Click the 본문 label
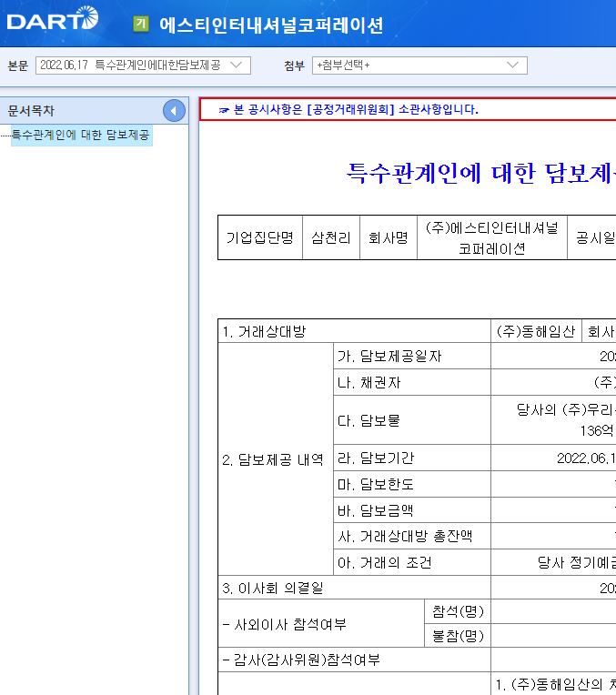Image resolution: width=616 pixels, height=695 pixels. (17, 65)
